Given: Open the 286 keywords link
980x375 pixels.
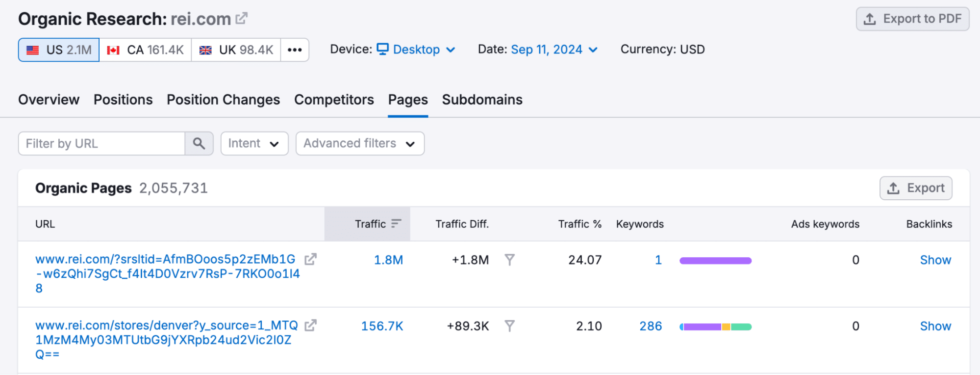Looking at the screenshot, I should click(651, 326).
